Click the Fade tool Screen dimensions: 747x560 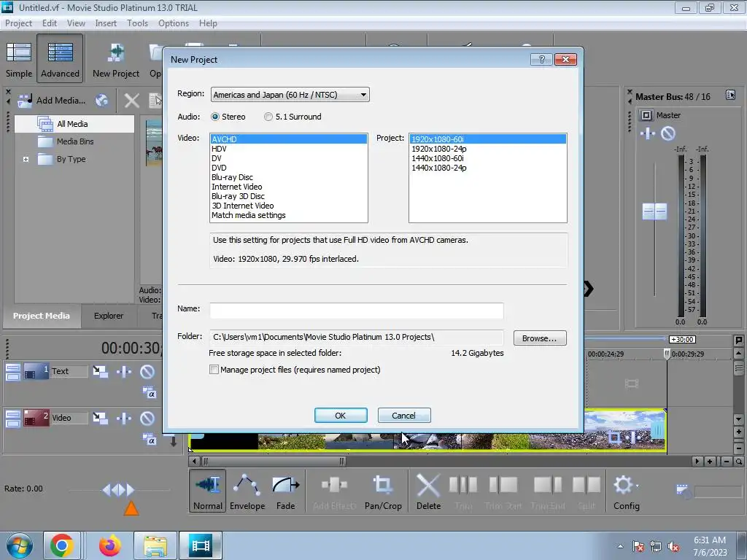[x=286, y=491]
